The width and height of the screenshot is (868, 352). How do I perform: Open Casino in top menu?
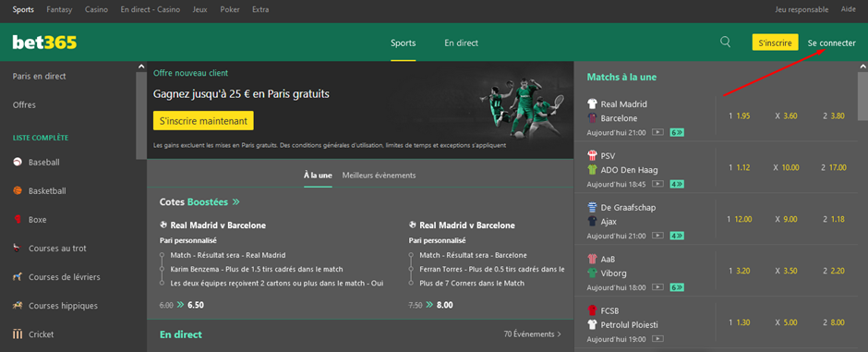click(96, 9)
